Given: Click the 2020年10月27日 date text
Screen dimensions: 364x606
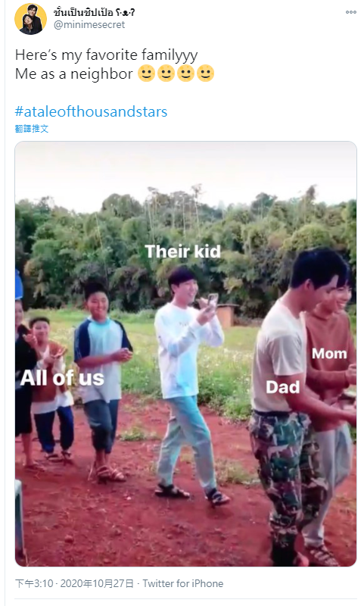Looking at the screenshot, I should point(97,583).
